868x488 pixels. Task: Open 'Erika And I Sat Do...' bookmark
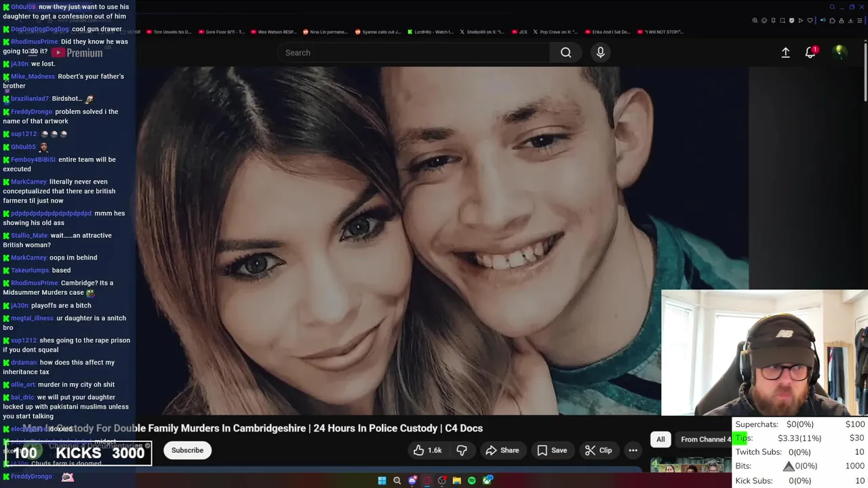point(607,32)
